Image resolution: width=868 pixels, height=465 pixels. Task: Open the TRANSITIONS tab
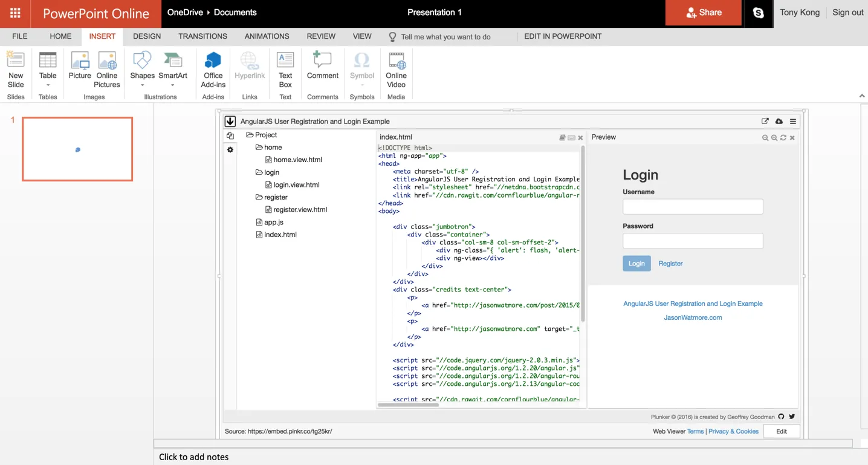202,36
